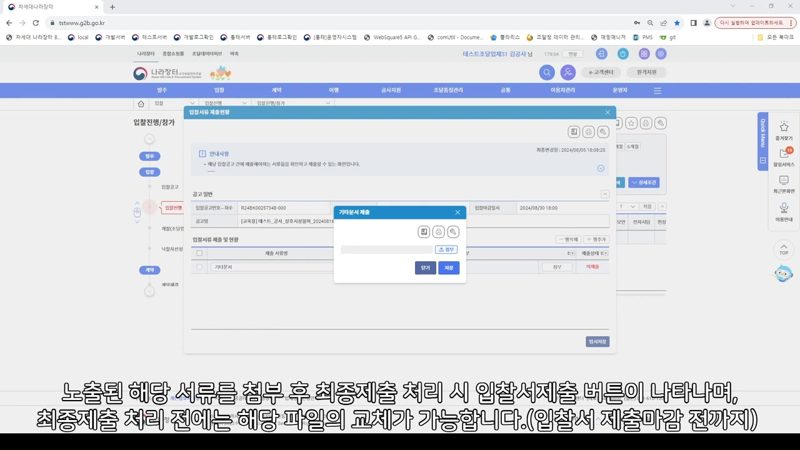
Task: Open the PMS bookmark in the bookmarks bar
Action: (643, 37)
